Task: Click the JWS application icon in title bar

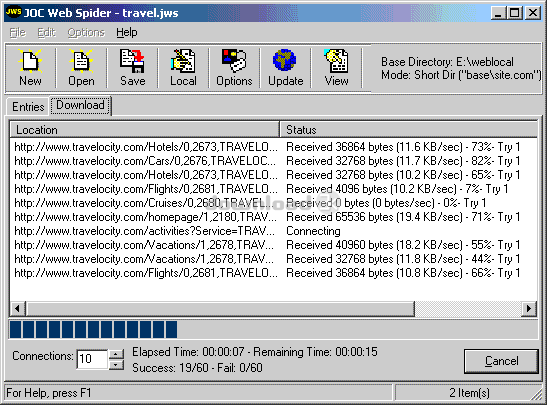Action: [x=14, y=13]
